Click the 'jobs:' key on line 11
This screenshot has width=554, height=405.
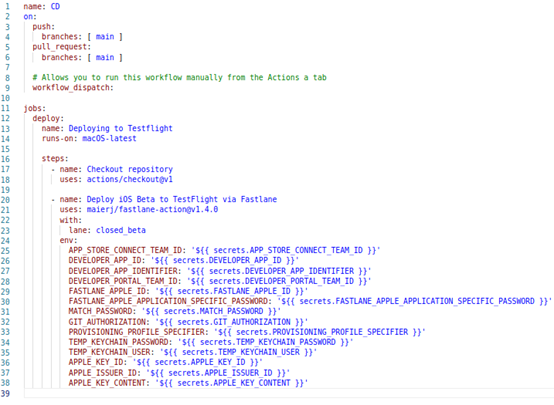pyautogui.click(x=35, y=108)
